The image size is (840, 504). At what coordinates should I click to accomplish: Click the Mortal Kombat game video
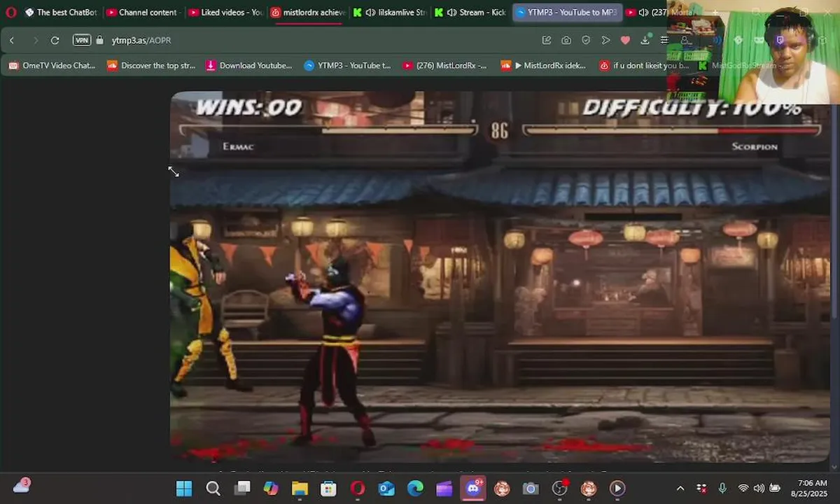click(x=500, y=276)
